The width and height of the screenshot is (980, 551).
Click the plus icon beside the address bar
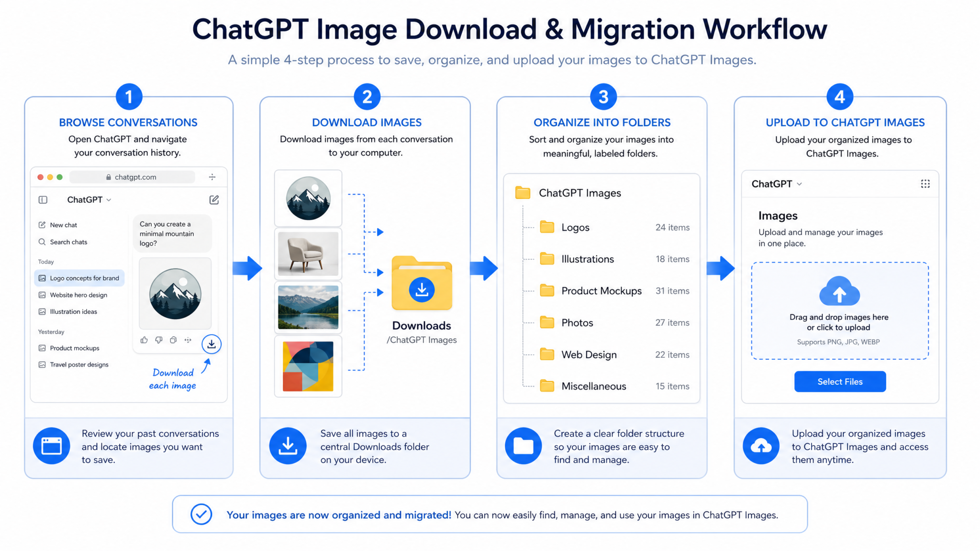(212, 177)
